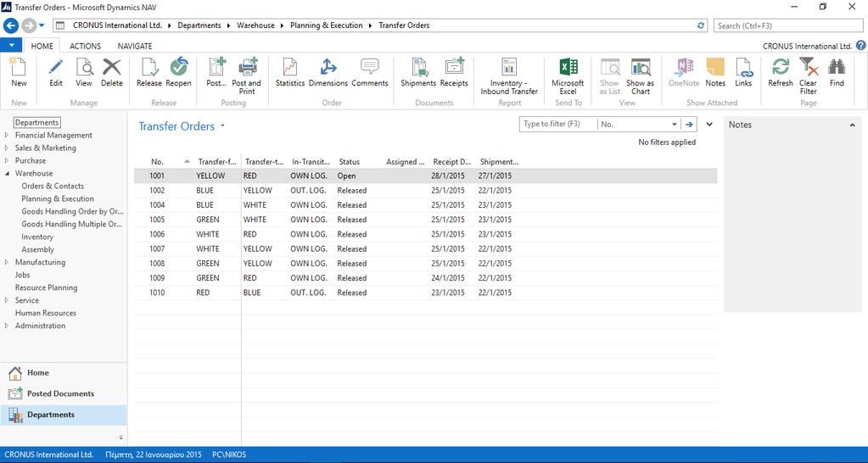
Task: Open Notes attached icon
Action: coord(715,67)
